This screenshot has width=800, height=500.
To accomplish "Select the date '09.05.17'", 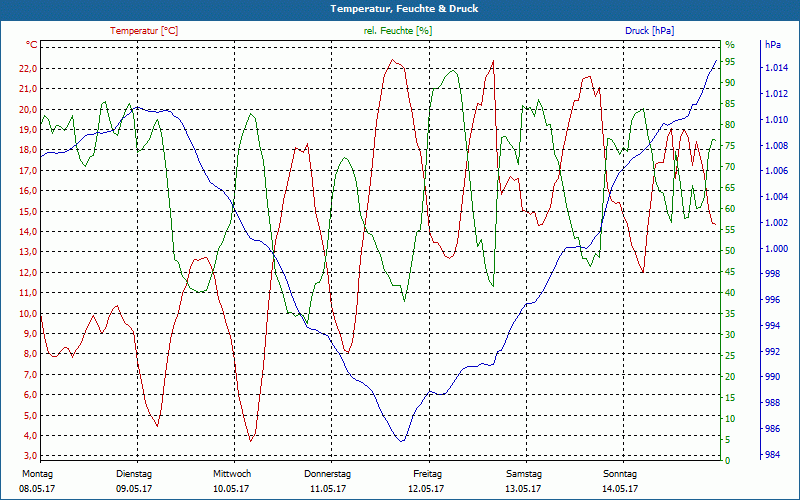I will point(134,489).
